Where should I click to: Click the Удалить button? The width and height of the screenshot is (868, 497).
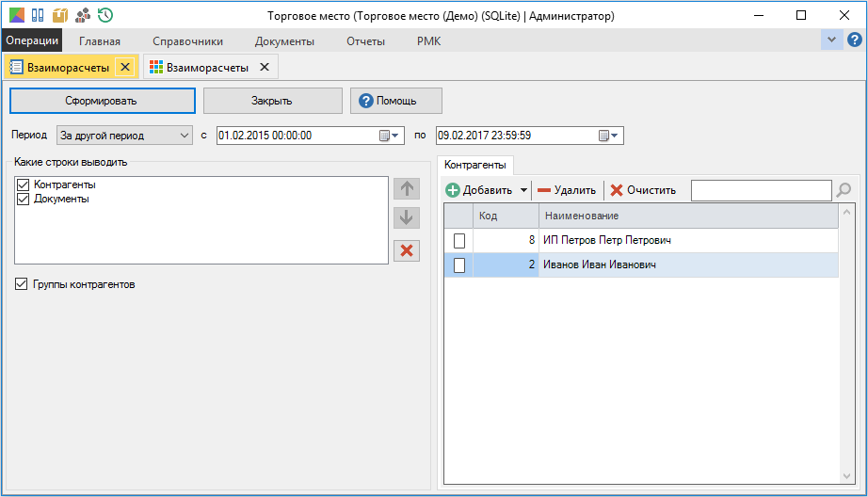(x=567, y=190)
